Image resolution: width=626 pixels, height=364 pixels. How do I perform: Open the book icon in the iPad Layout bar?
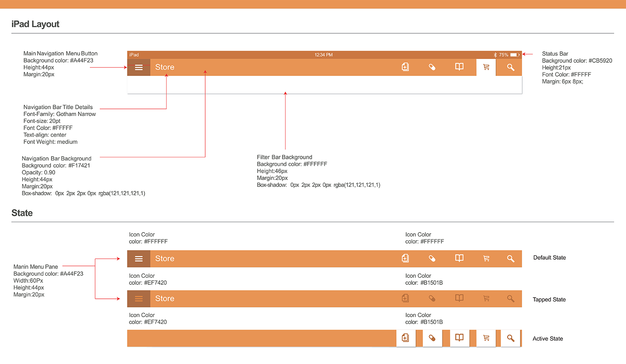pos(459,67)
